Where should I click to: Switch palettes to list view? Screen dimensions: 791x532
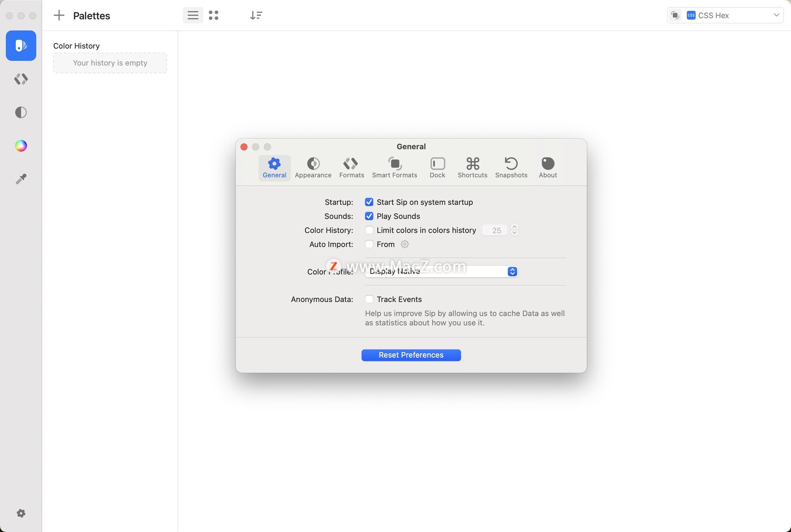[193, 16]
